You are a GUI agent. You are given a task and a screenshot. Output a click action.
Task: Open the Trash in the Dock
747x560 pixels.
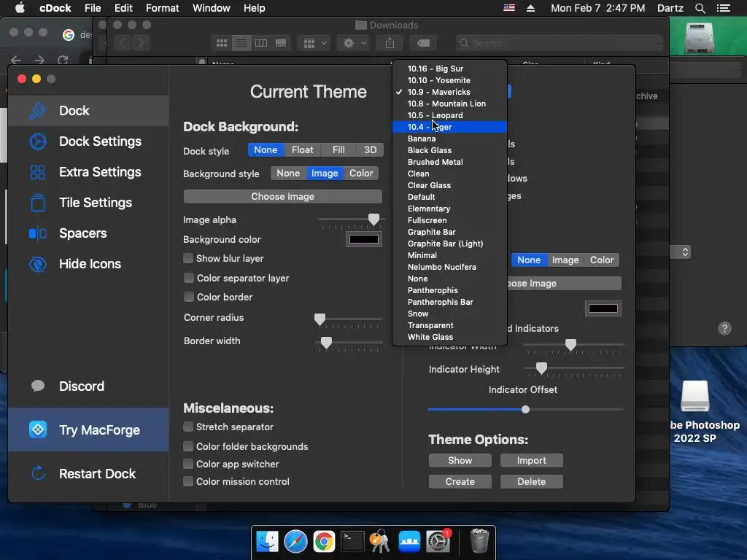tap(479, 541)
